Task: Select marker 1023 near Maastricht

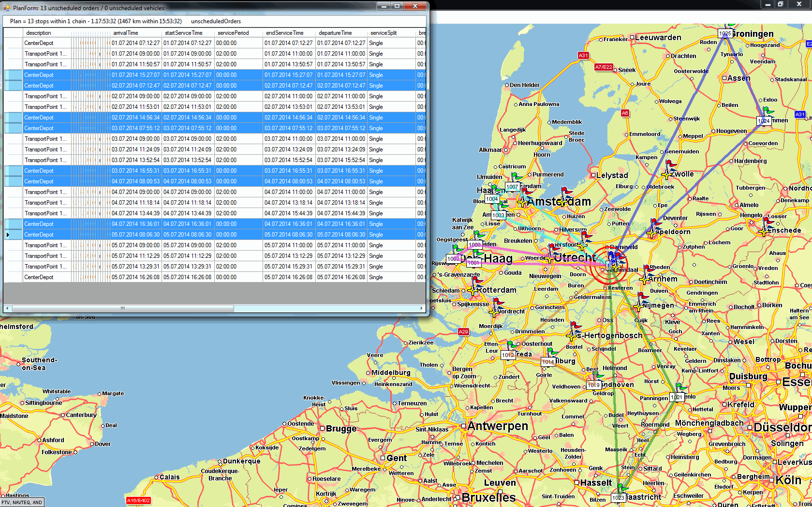Action: 618,498
